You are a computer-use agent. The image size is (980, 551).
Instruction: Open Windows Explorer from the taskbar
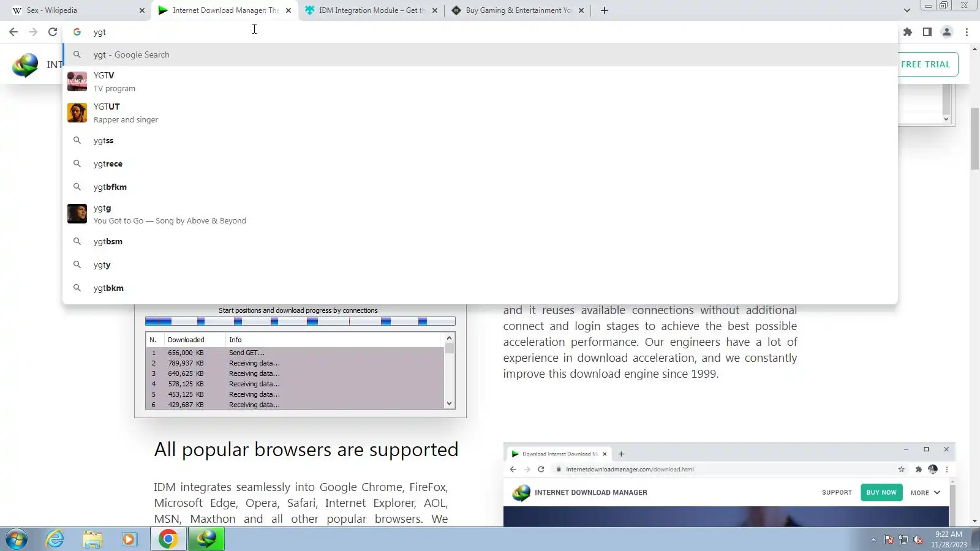coord(92,539)
